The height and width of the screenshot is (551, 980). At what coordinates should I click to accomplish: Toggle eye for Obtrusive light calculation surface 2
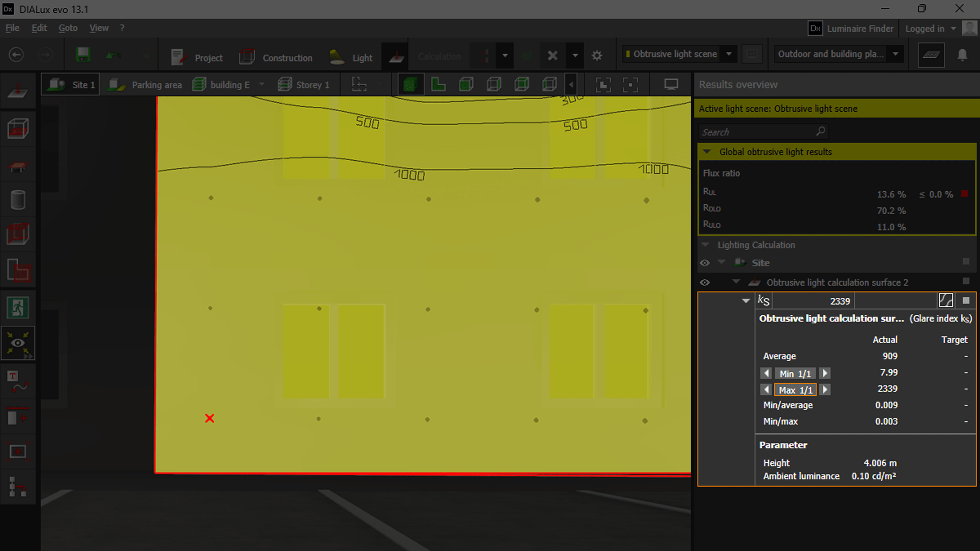tap(705, 282)
